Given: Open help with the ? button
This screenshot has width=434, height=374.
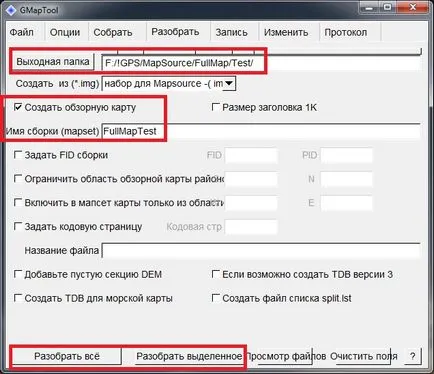Looking at the screenshot, I should point(413,356).
